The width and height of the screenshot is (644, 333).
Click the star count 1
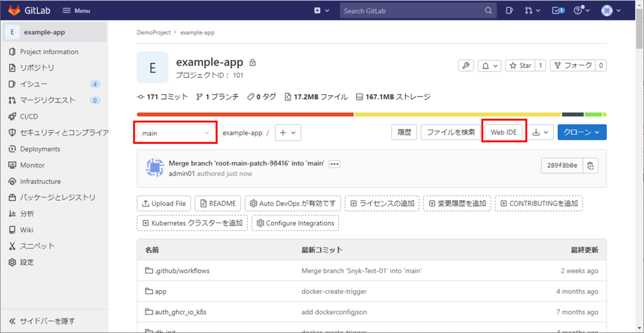(x=540, y=66)
